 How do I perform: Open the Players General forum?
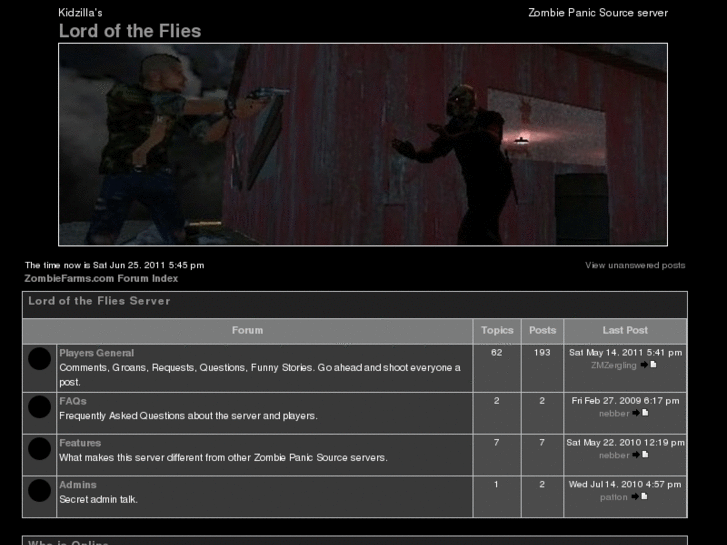pyautogui.click(x=96, y=353)
